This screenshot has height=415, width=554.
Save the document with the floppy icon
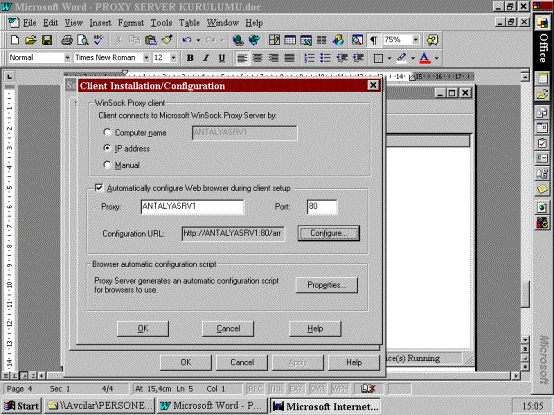click(x=47, y=40)
